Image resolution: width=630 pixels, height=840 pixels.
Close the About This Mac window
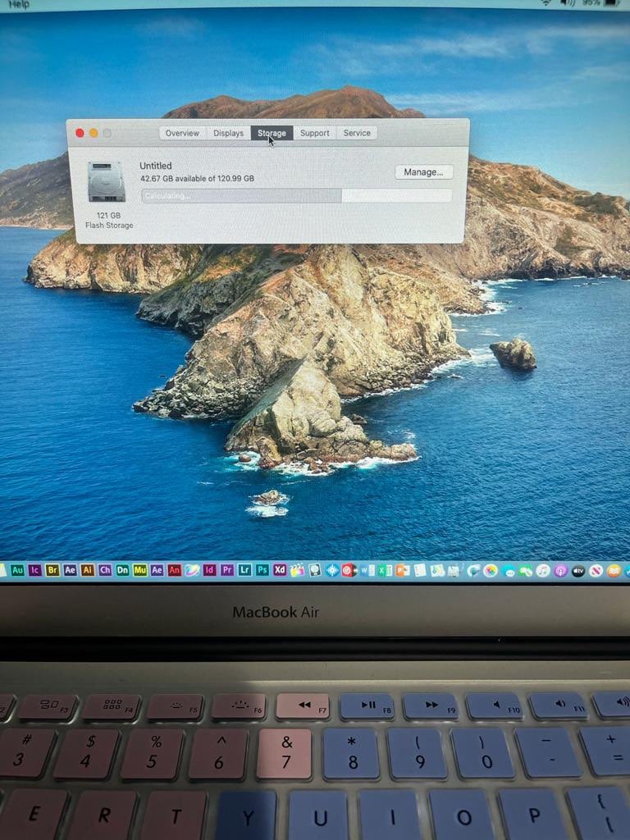[80, 133]
